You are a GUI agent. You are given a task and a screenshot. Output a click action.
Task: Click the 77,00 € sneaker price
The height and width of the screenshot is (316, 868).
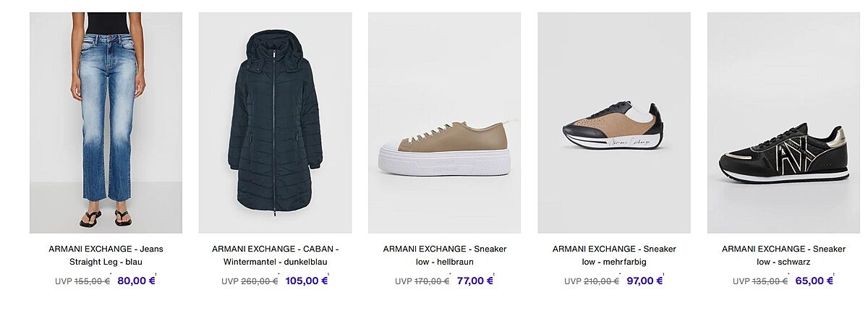475,281
